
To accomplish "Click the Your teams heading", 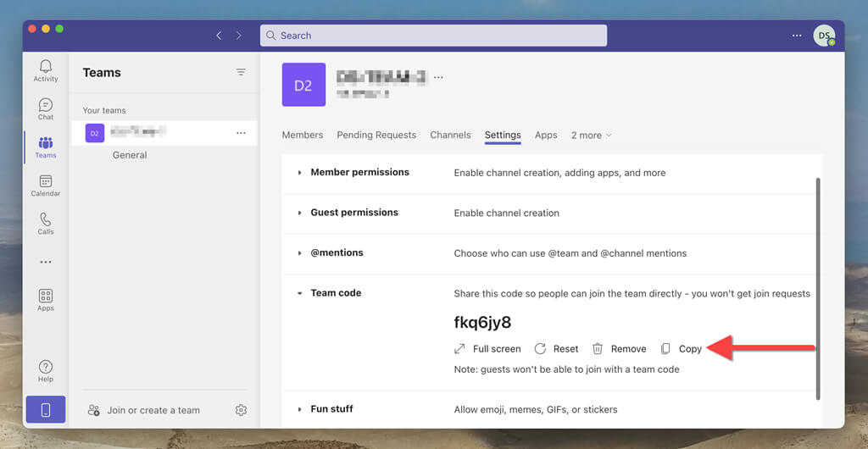I will click(x=104, y=111).
